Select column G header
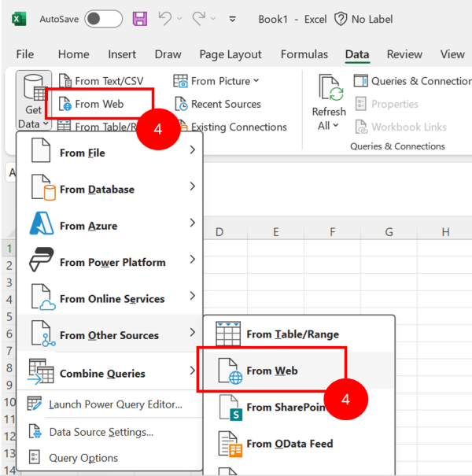Screen dimensions: 472x476 pyautogui.click(x=389, y=232)
